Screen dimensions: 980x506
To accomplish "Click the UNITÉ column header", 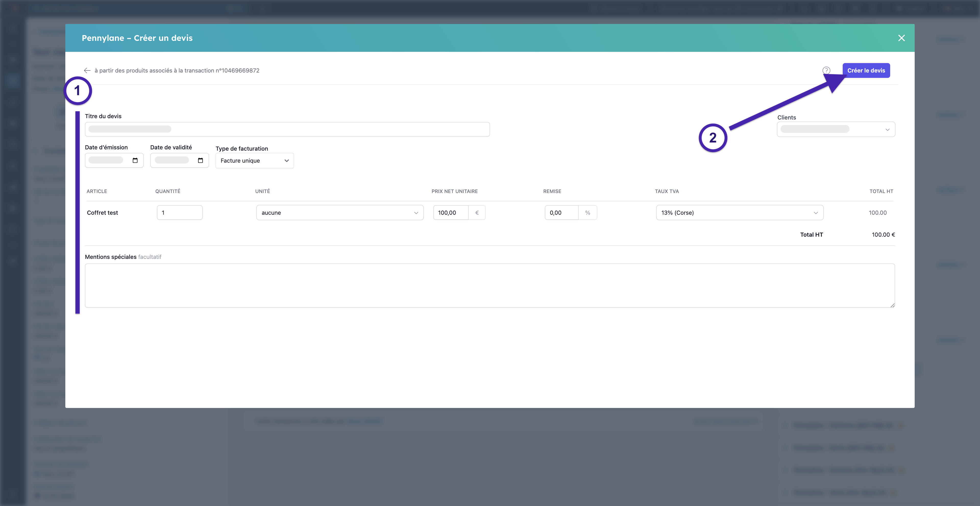I will pos(263,191).
